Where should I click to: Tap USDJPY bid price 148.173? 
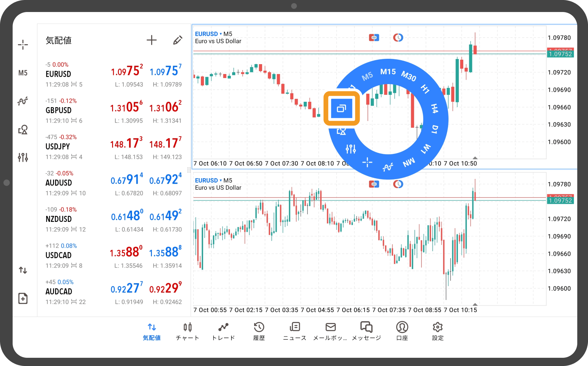tap(126, 143)
